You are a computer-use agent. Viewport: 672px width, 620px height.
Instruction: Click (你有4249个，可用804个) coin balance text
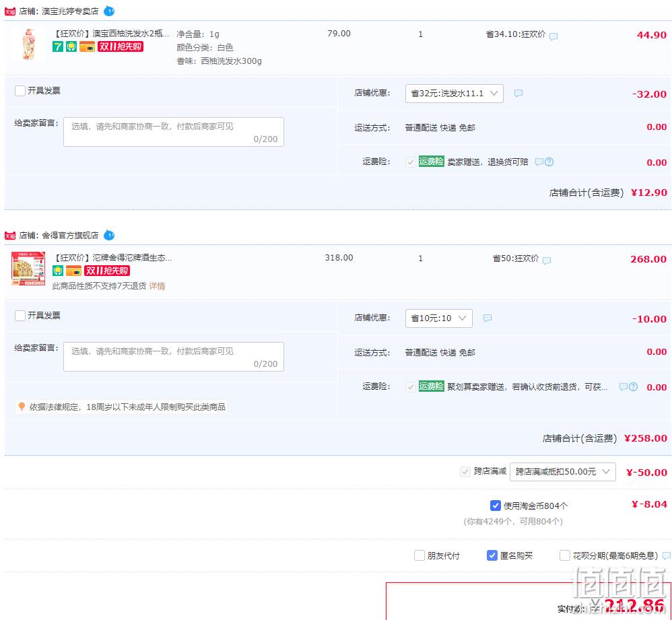click(x=513, y=522)
